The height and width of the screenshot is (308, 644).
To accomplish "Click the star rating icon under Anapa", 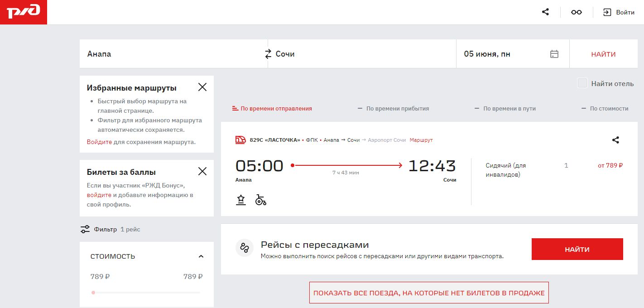I will [241, 200].
